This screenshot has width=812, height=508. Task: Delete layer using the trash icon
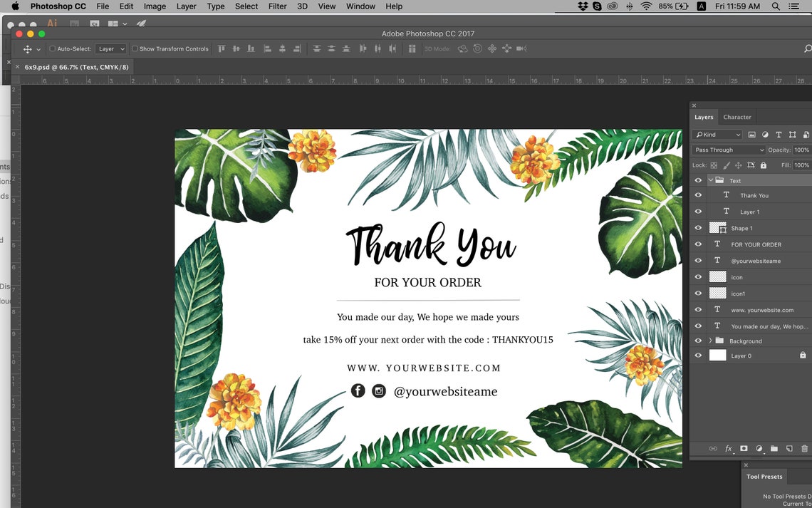[x=805, y=449]
